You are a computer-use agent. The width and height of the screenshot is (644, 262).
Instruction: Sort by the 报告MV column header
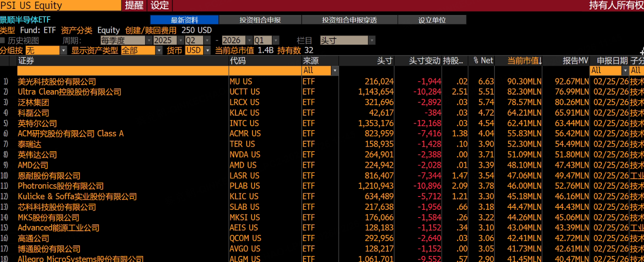[575, 61]
